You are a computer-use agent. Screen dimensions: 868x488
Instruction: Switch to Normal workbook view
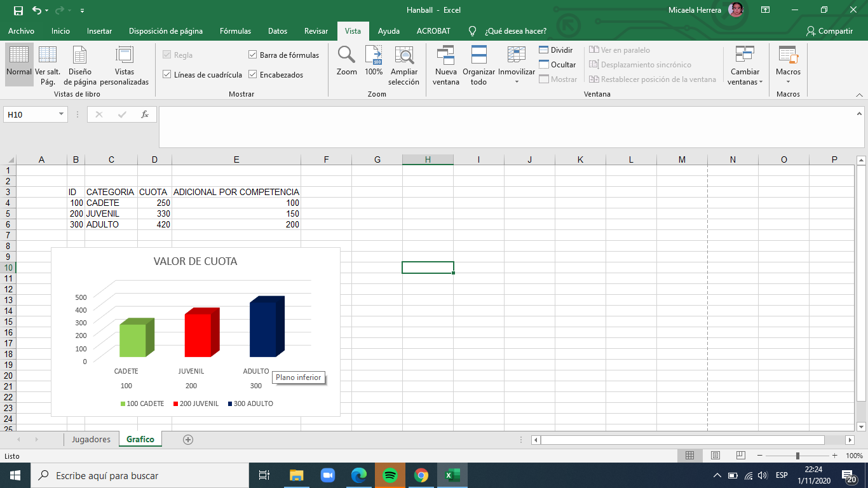point(19,65)
